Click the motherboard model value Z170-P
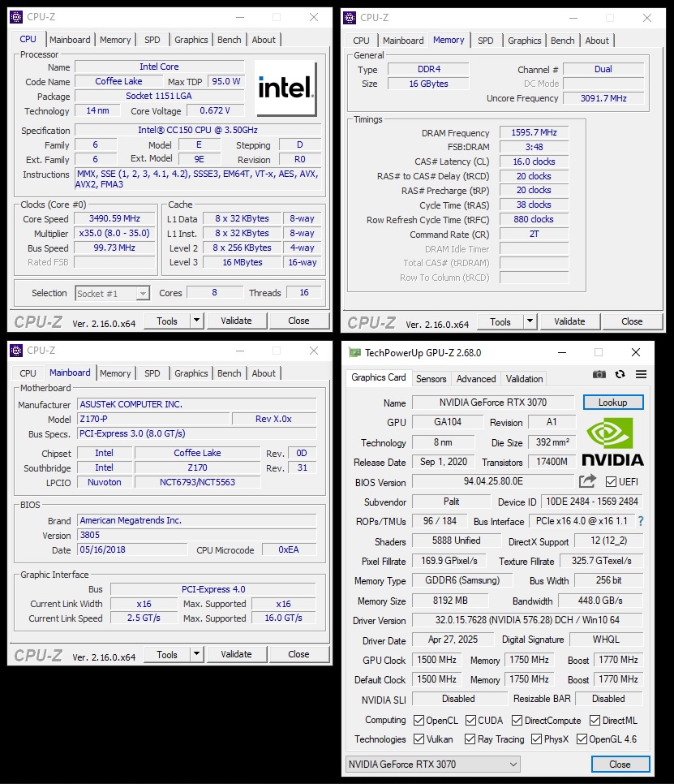 [x=153, y=419]
